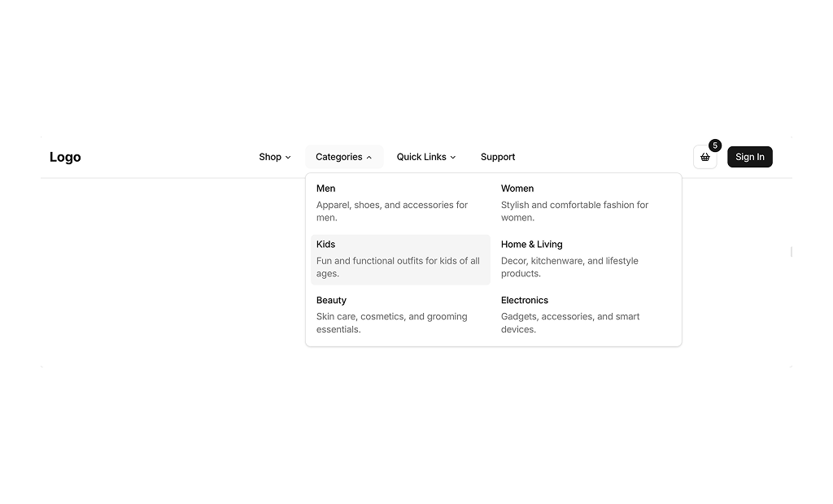The width and height of the screenshot is (833, 504).
Task: Choose the Women category
Action: coord(517,189)
